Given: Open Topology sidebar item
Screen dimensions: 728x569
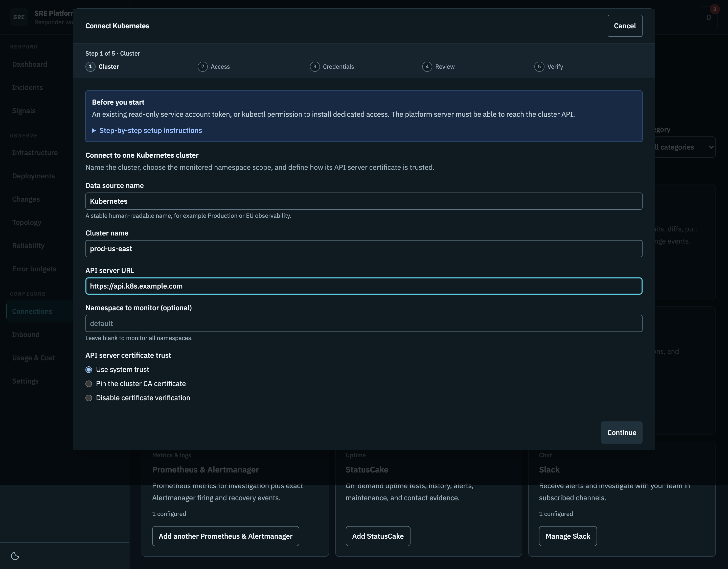Looking at the screenshot, I should tap(27, 222).
